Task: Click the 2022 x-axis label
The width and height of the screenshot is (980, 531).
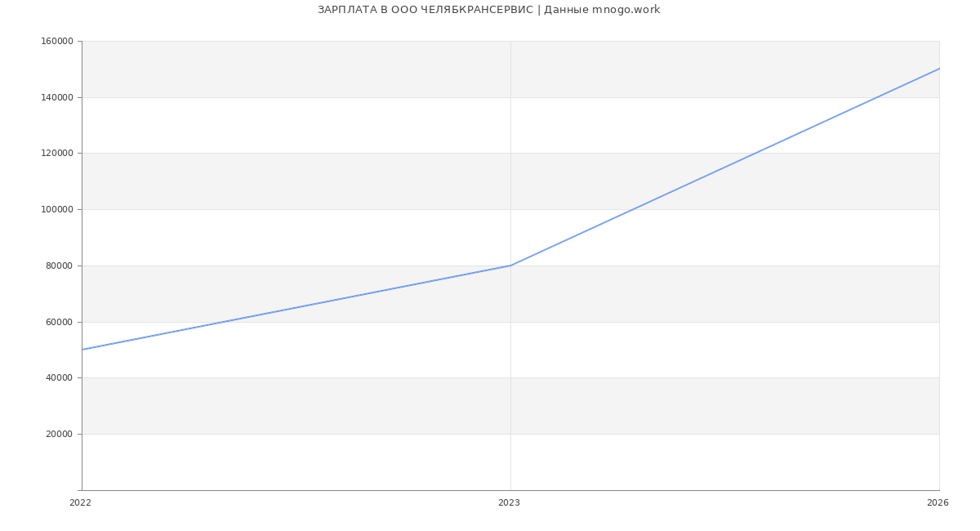Action: click(80, 503)
